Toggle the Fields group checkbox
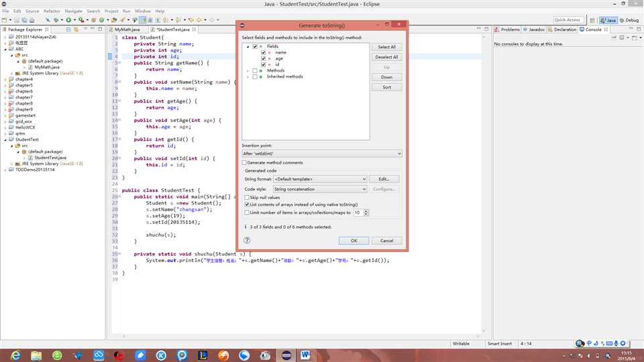 coord(255,46)
